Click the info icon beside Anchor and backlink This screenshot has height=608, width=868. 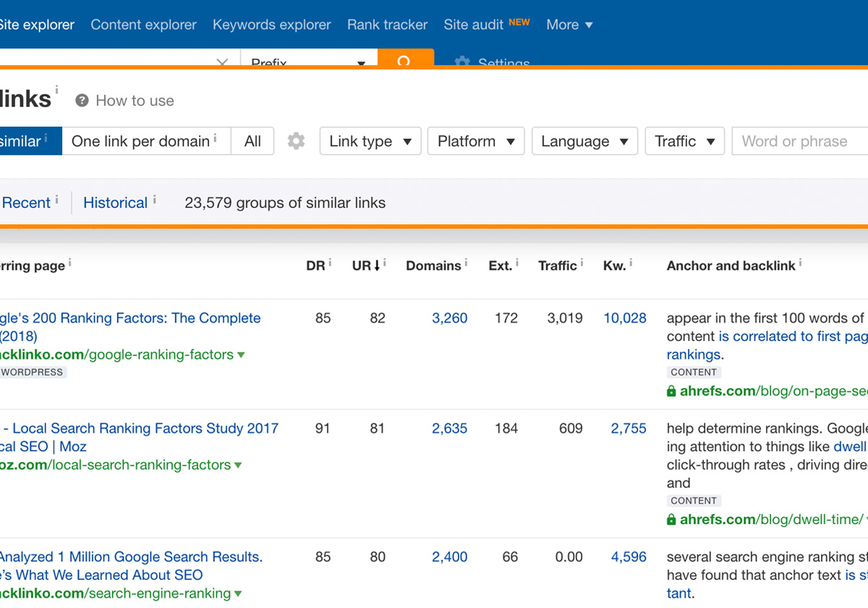801,262
